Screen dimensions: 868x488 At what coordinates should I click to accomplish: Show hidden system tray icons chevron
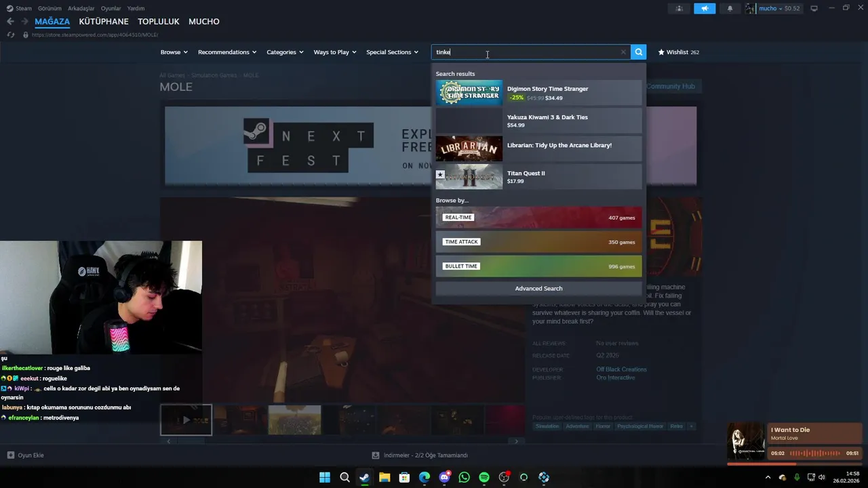pos(768,477)
